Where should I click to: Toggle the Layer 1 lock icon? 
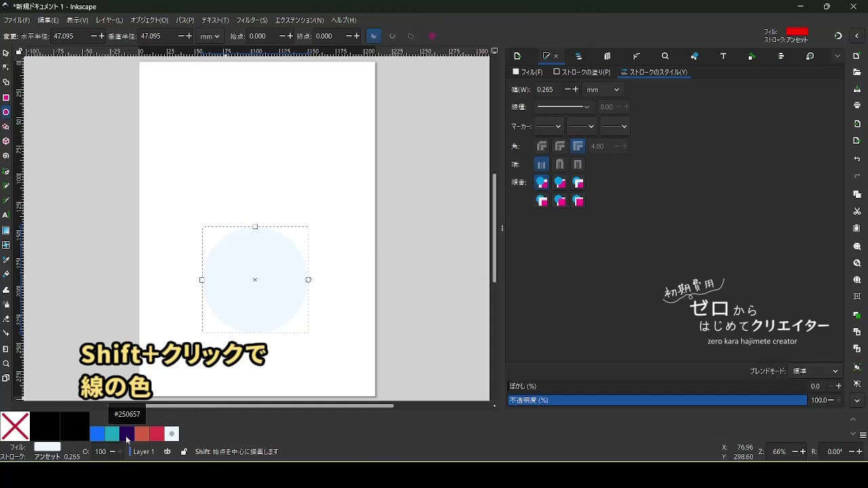184,451
